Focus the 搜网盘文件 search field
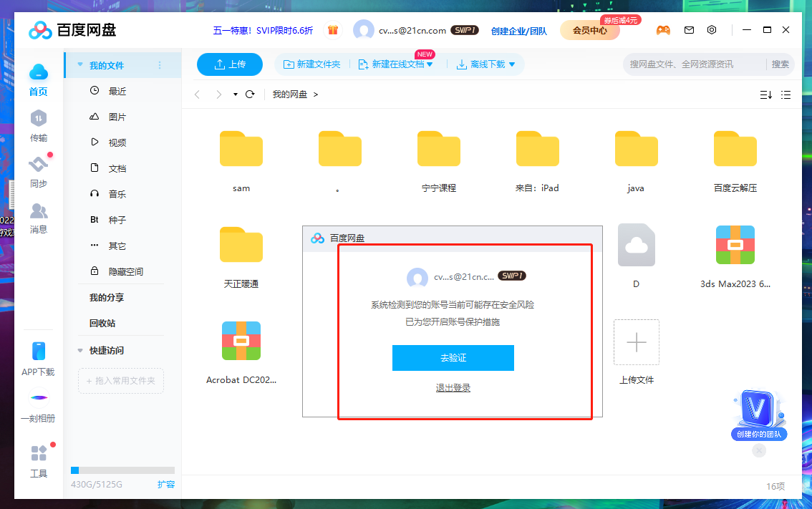Image resolution: width=812 pixels, height=509 pixels. [x=694, y=64]
